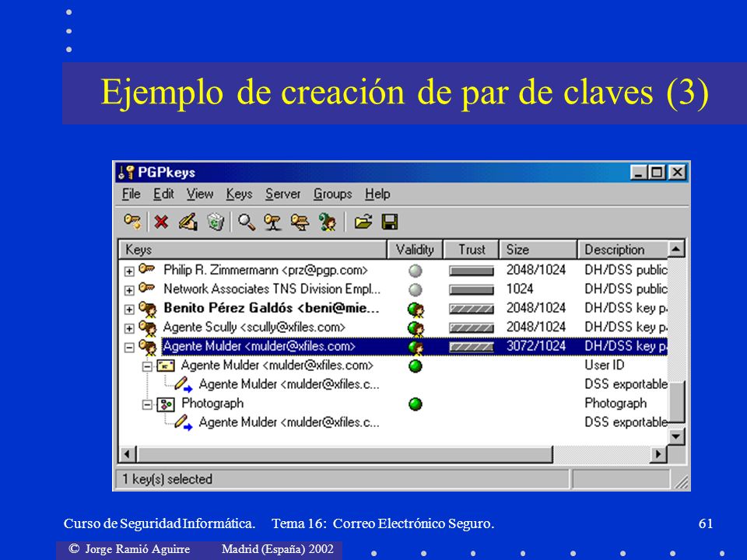This screenshot has height=560, width=747.
Task: Click the 3072/1024 size value
Action: tap(536, 346)
